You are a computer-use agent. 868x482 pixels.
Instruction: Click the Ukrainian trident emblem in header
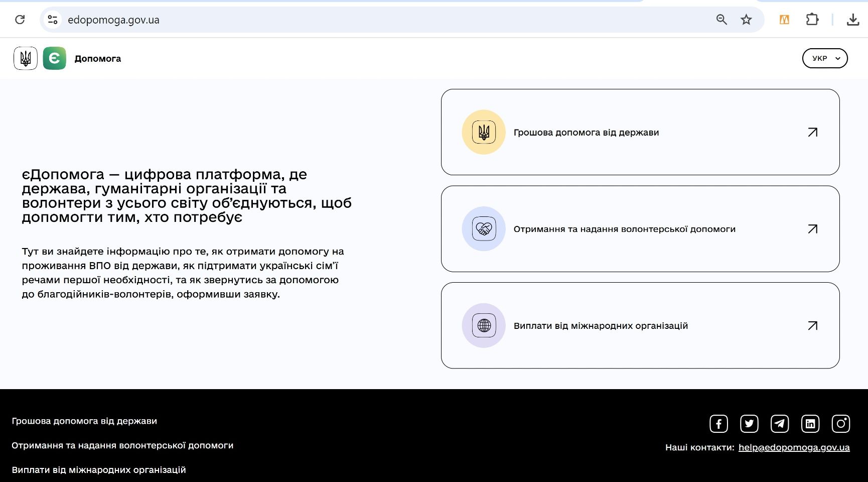pos(26,58)
